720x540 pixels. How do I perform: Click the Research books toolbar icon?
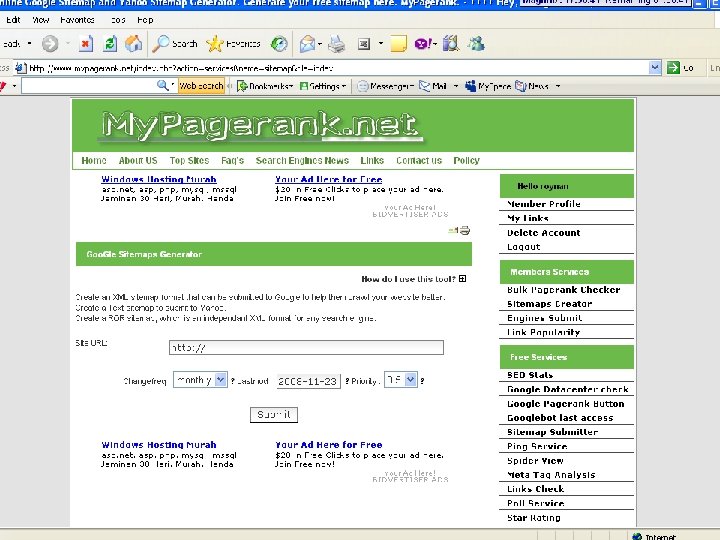(x=451, y=44)
